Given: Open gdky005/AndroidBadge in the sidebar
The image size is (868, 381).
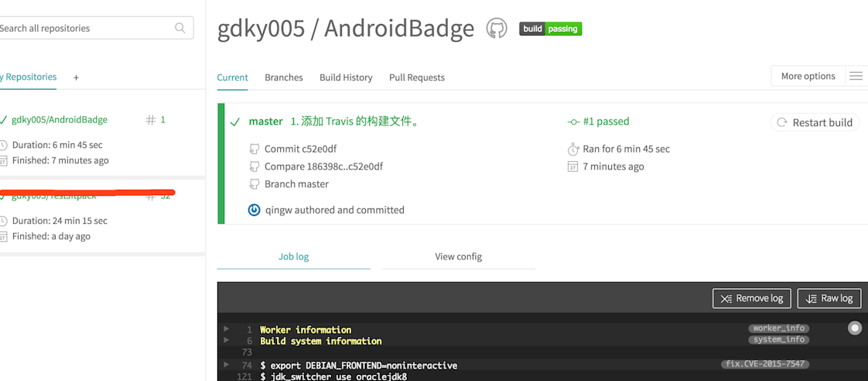Looking at the screenshot, I should pos(60,119).
